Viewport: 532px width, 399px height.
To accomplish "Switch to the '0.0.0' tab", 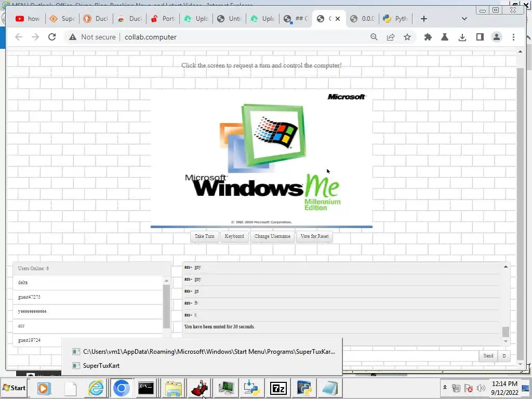I will (x=363, y=19).
